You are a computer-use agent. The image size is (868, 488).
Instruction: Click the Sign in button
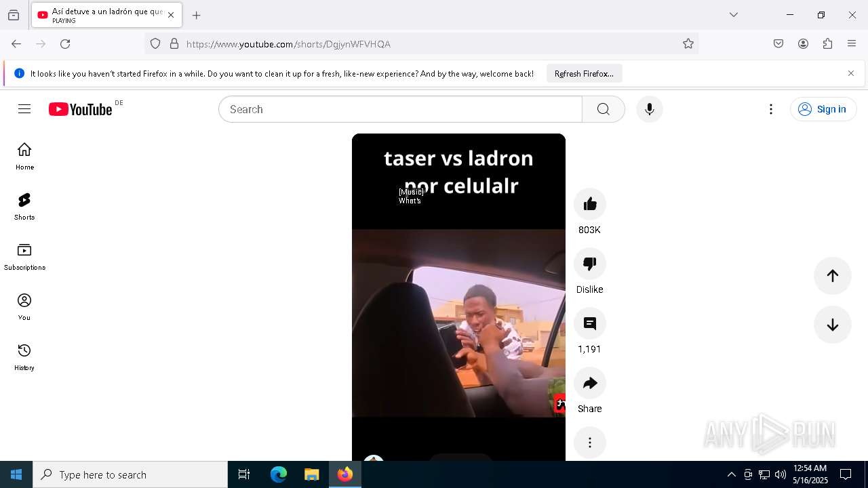[x=823, y=109]
